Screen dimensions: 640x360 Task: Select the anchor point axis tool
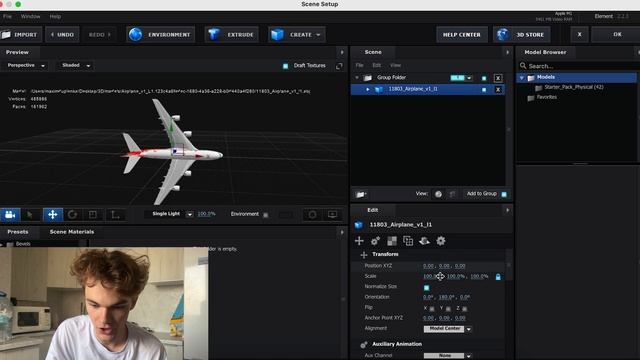pyautogui.click(x=115, y=215)
